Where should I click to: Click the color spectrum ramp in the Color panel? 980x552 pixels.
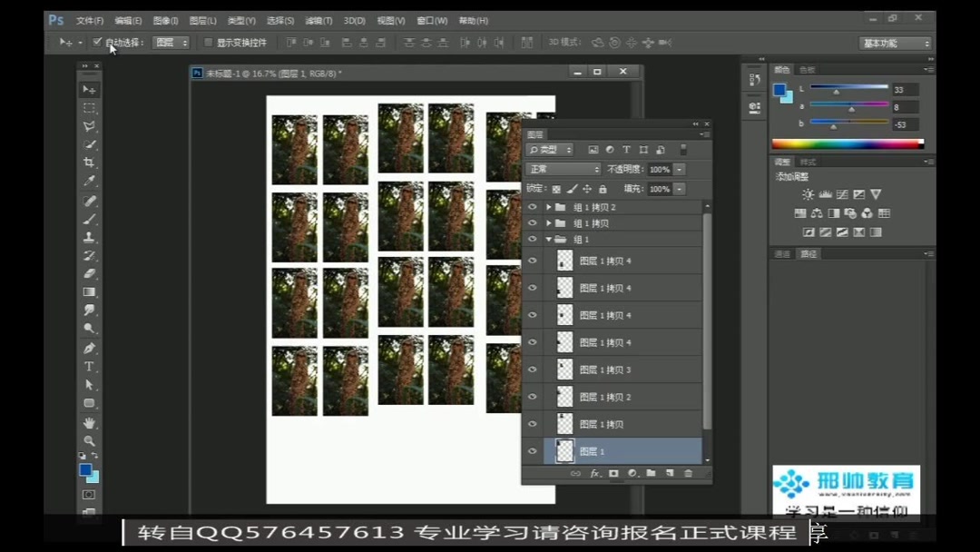click(848, 142)
